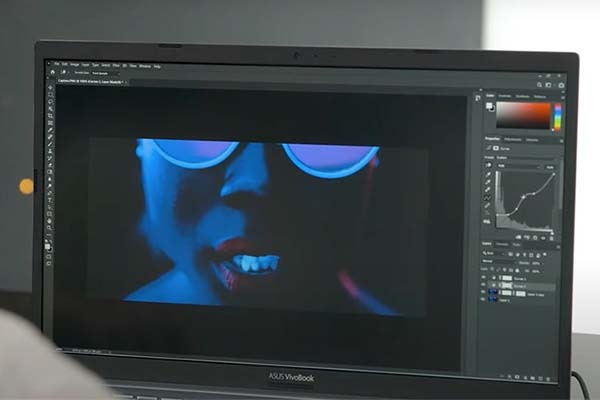600x400 pixels.
Task: Hide the bottom Layer 0 layer
Action: 483,299
